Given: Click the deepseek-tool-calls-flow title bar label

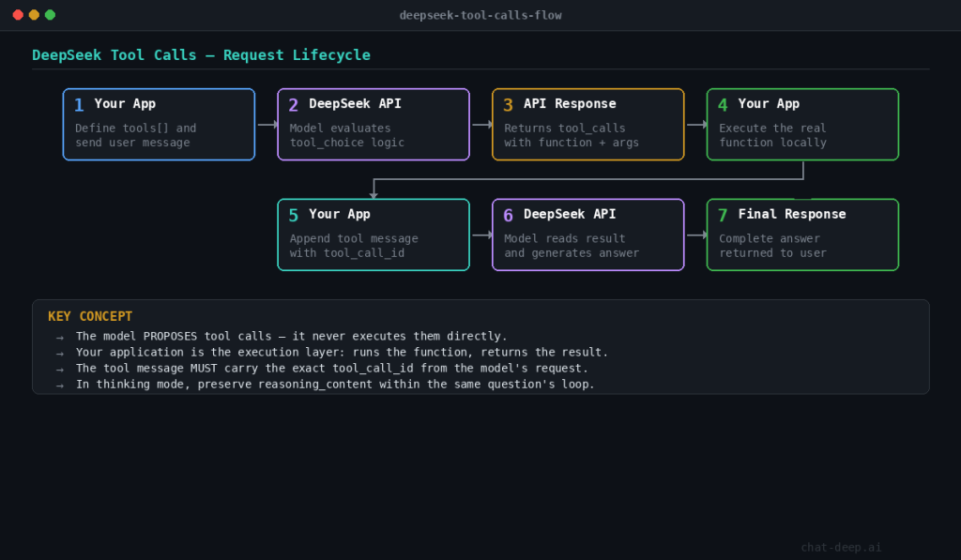Looking at the screenshot, I should tap(480, 14).
